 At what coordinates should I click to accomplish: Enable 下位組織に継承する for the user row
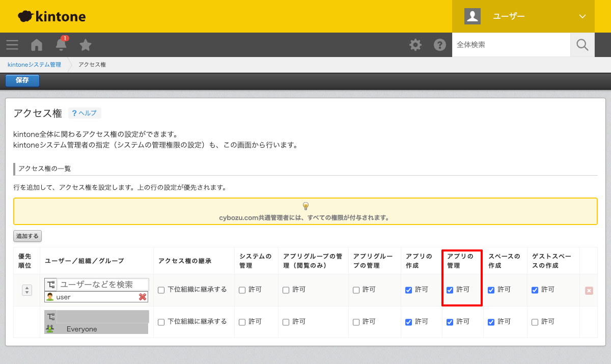pos(161,289)
